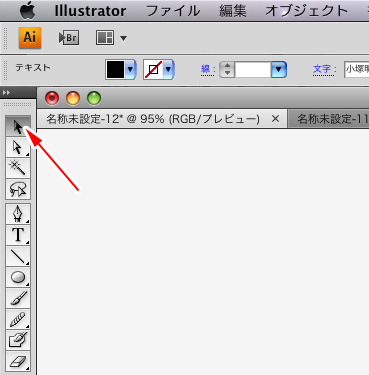369x375 pixels.
Task: Select the Pencil tool
Action: pos(18,319)
